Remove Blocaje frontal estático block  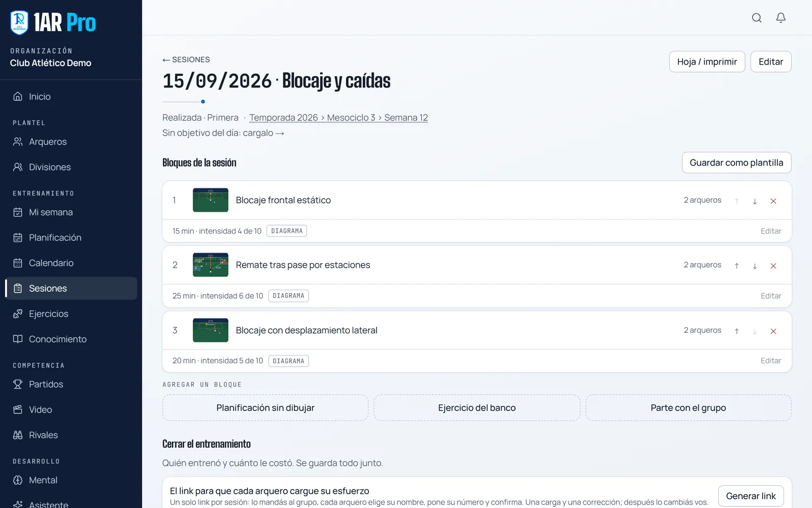pos(773,201)
